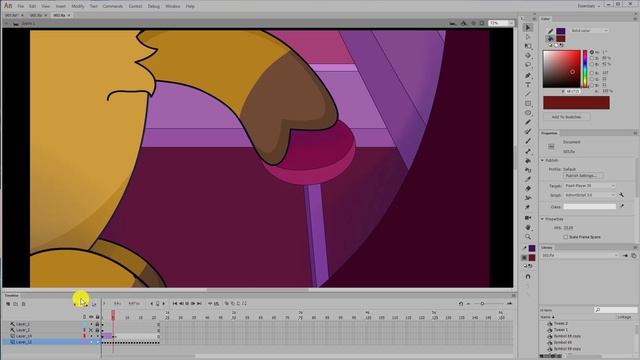The image size is (640, 360).
Task: Click New Folder icon in Timeline
Action: (x=16, y=304)
